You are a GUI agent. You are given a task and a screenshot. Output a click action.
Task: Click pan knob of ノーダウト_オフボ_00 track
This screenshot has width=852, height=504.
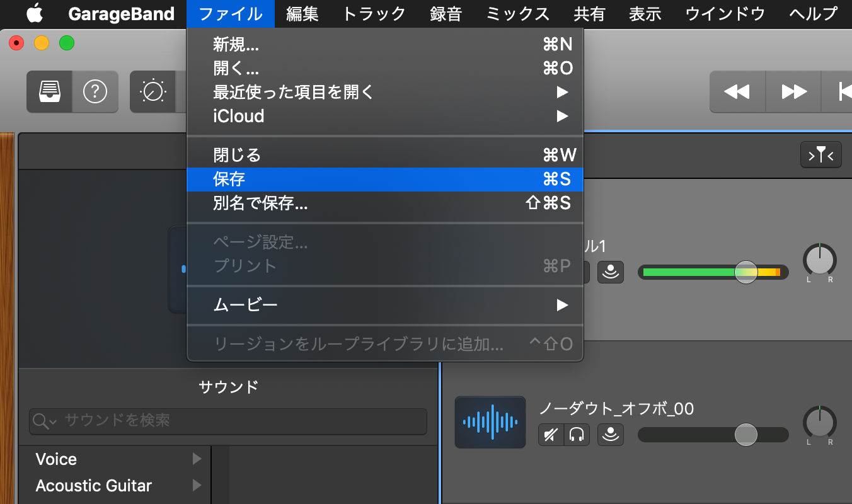click(819, 422)
